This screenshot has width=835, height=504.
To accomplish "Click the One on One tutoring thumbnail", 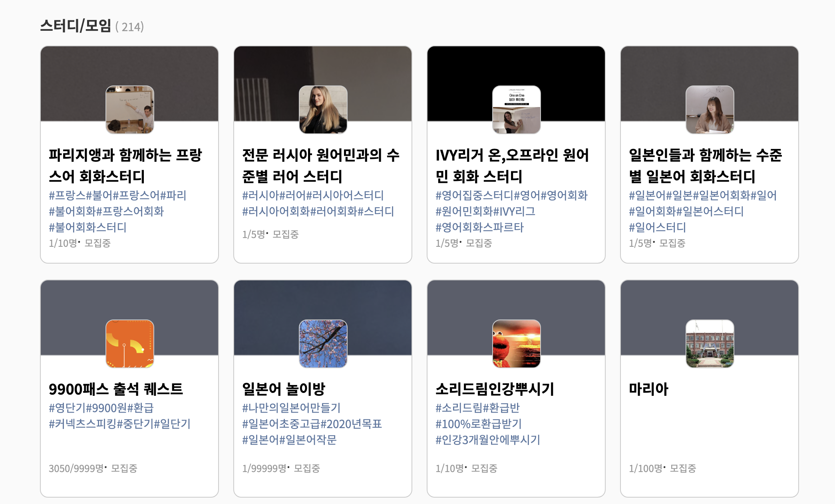I will (x=516, y=109).
